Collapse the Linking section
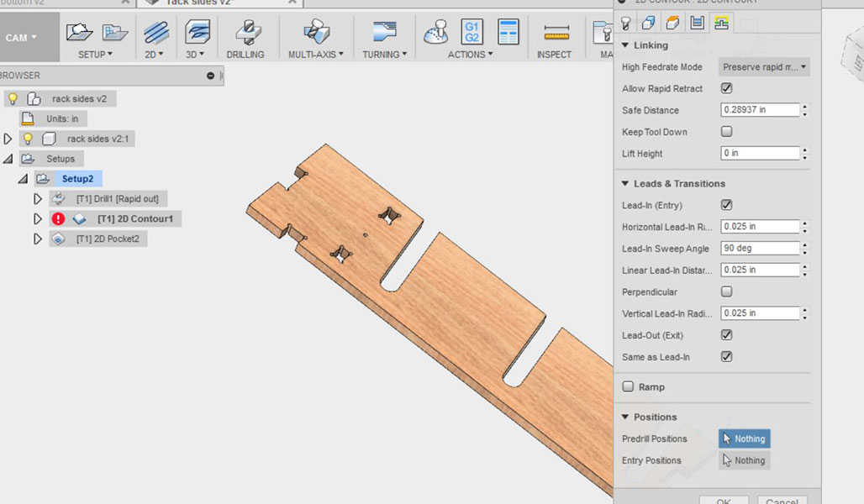Screen dimensions: 864x504 (x=624, y=45)
